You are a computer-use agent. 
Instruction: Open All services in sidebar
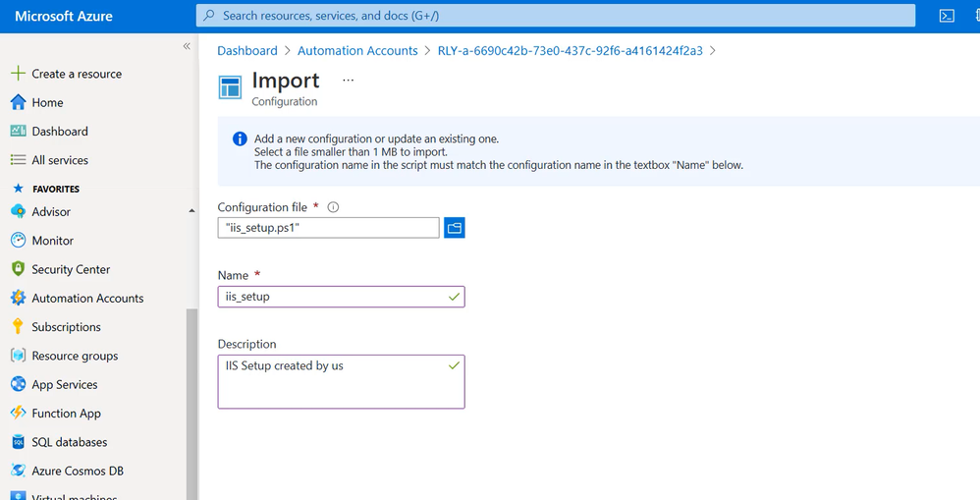click(60, 160)
